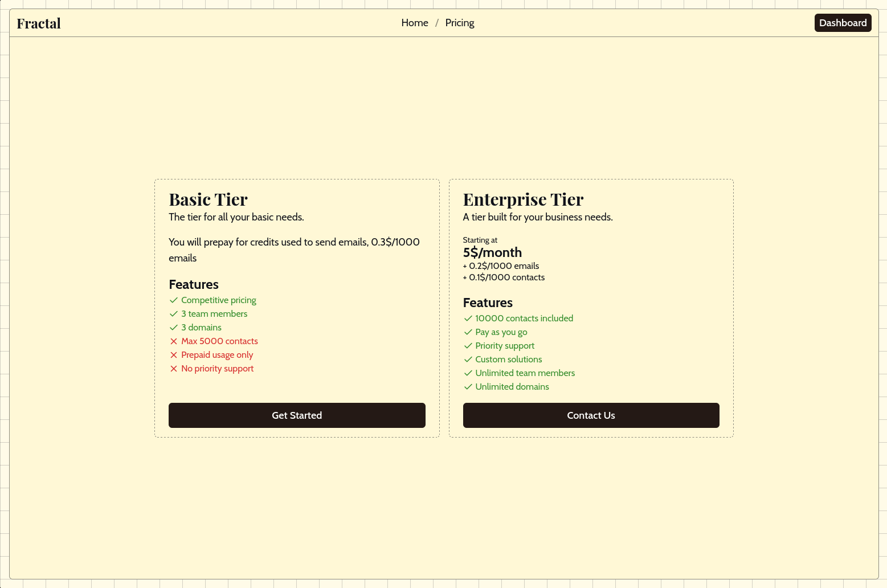Click X icon beside No priority support
This screenshot has width=887, height=588.
[x=174, y=369]
